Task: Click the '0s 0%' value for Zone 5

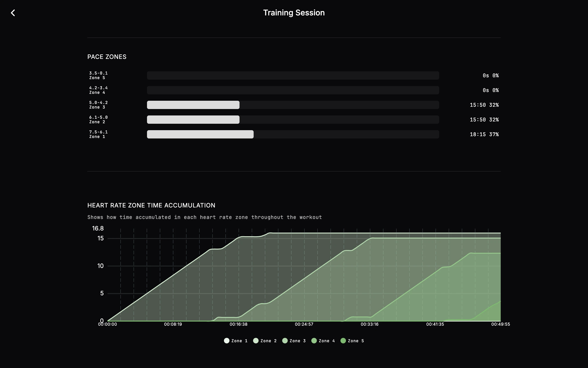Action: click(491, 75)
